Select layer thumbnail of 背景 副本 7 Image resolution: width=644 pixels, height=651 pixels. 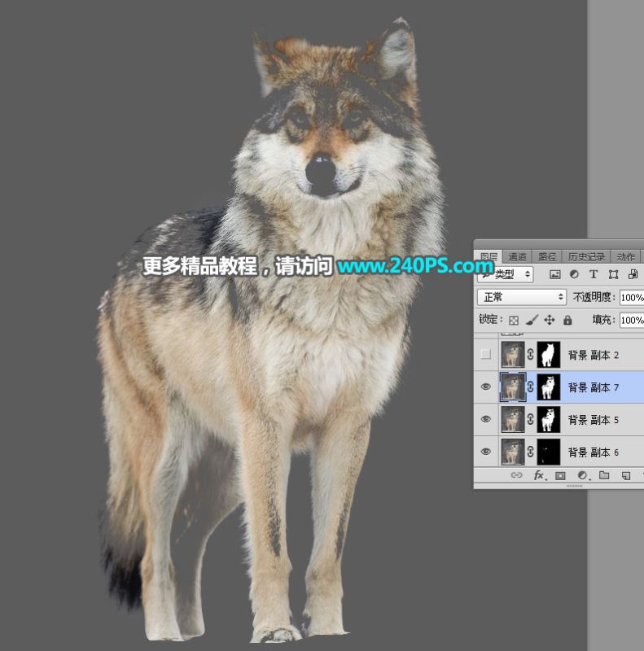pyautogui.click(x=513, y=387)
